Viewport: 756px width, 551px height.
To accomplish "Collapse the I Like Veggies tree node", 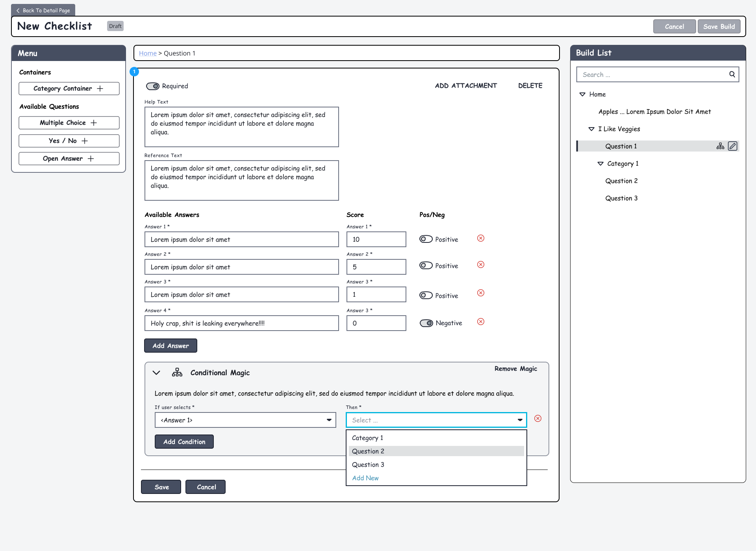I will [591, 129].
